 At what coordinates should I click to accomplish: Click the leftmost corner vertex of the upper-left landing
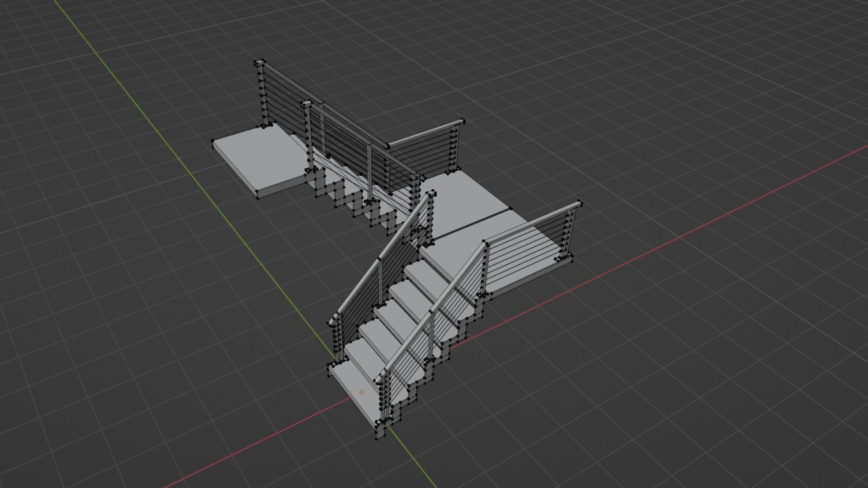(212, 141)
